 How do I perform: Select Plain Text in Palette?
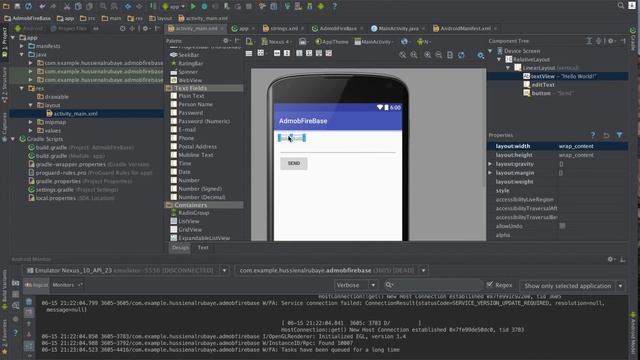click(x=191, y=96)
